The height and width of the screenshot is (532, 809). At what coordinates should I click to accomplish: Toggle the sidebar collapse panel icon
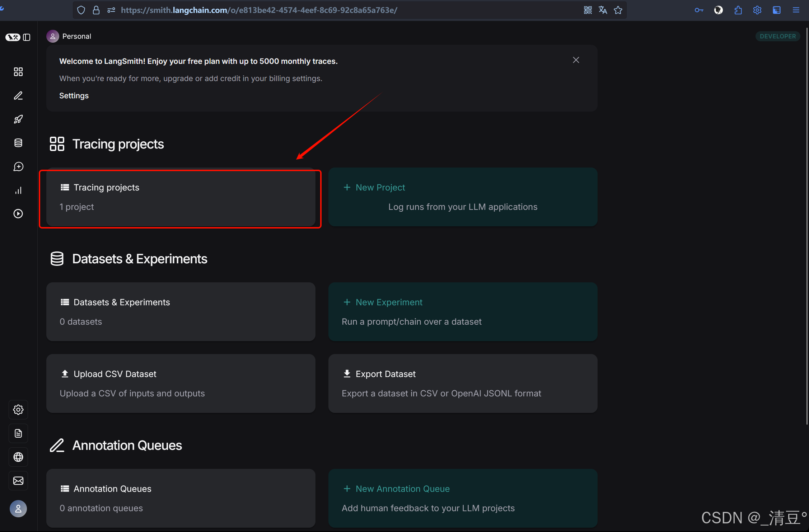[27, 37]
